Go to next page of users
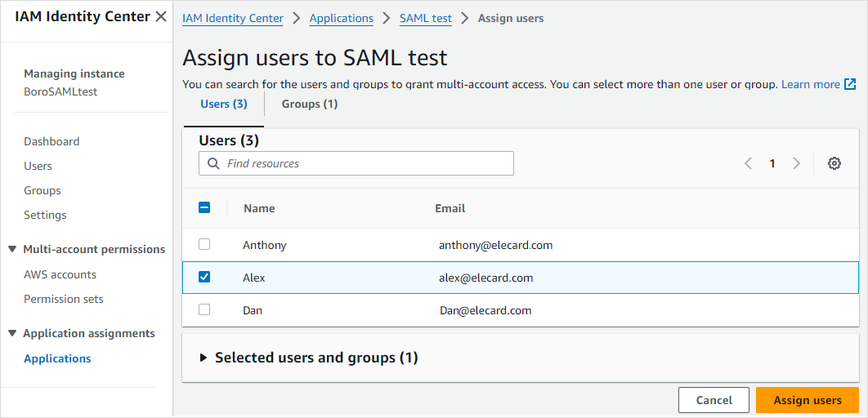 [796, 163]
